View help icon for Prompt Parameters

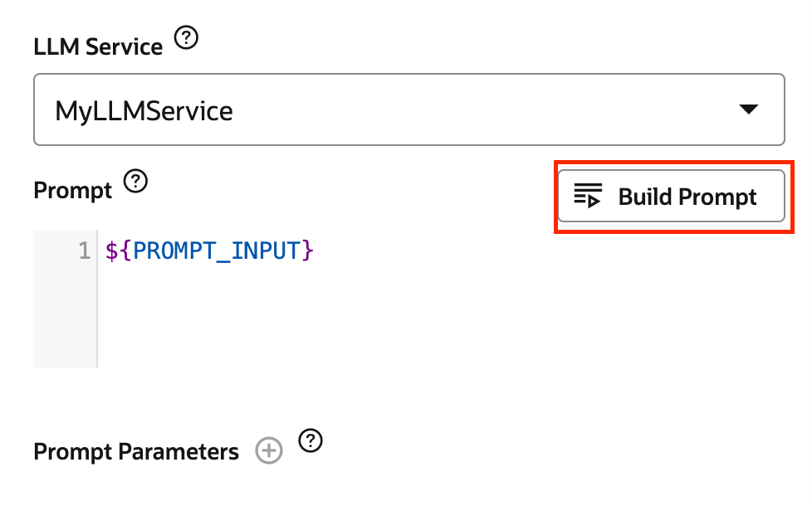pyautogui.click(x=311, y=440)
